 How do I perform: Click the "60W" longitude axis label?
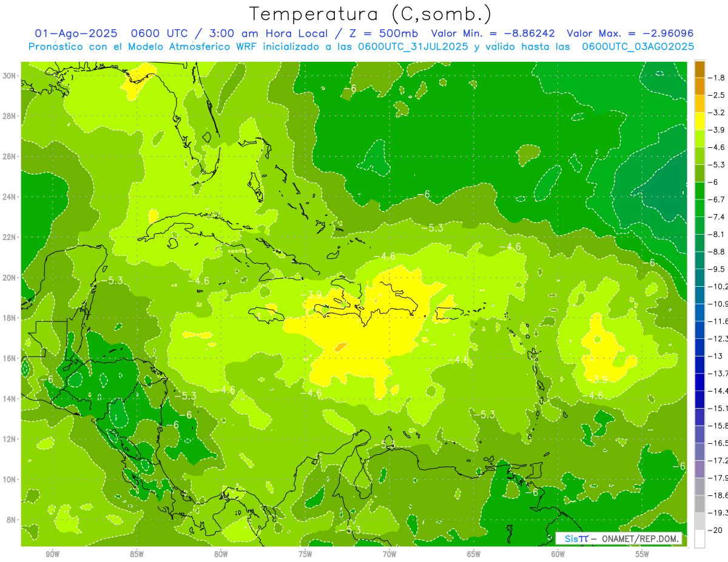pyautogui.click(x=558, y=554)
